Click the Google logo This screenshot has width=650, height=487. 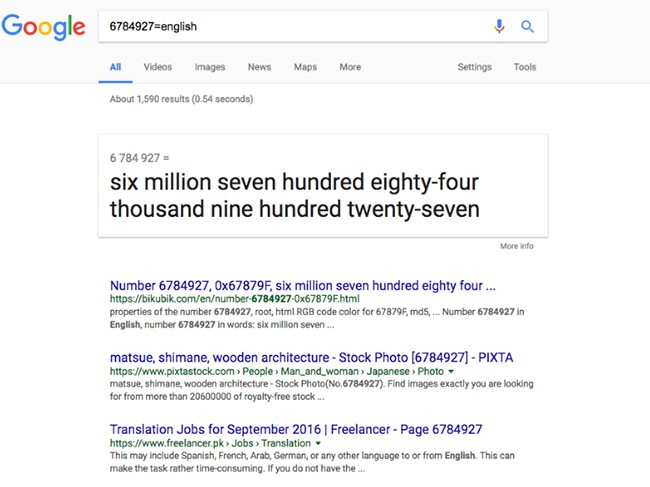43,27
